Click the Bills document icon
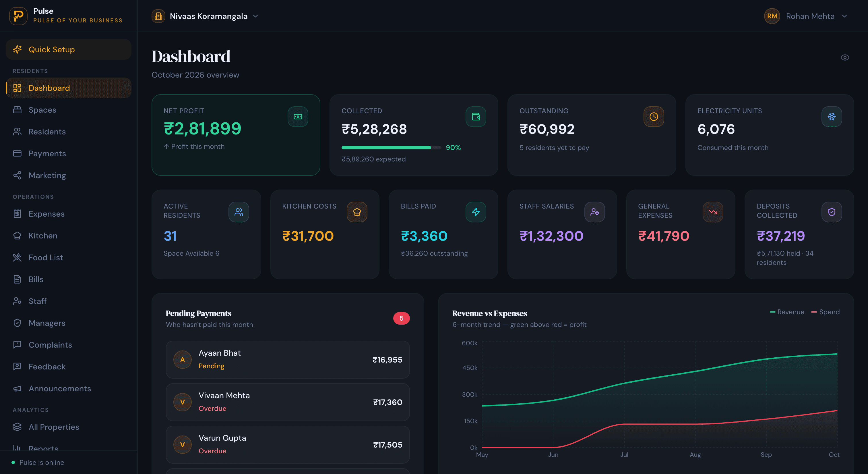The image size is (868, 474). (17, 280)
